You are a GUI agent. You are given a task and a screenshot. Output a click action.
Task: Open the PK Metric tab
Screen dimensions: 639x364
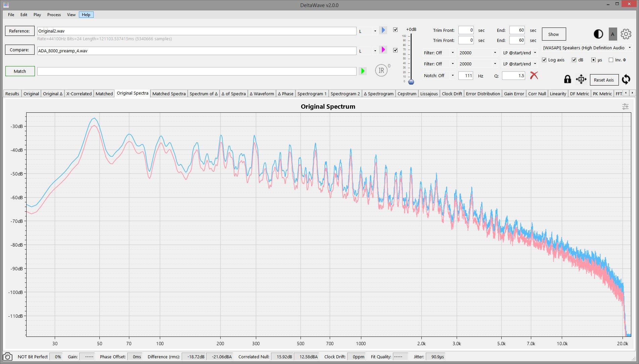click(x=602, y=94)
